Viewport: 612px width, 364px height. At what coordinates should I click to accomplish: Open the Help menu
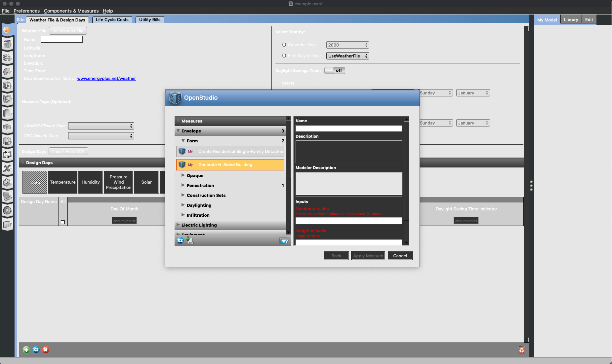pos(108,11)
